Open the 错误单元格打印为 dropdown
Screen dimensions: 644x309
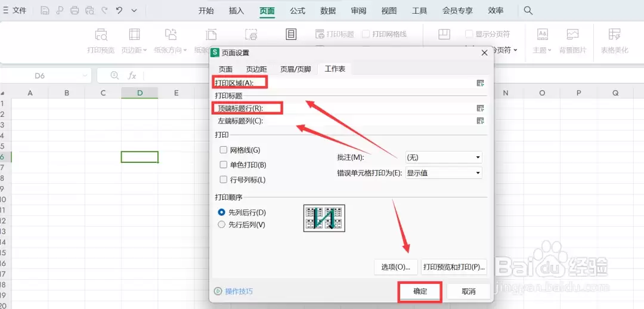[x=444, y=173]
